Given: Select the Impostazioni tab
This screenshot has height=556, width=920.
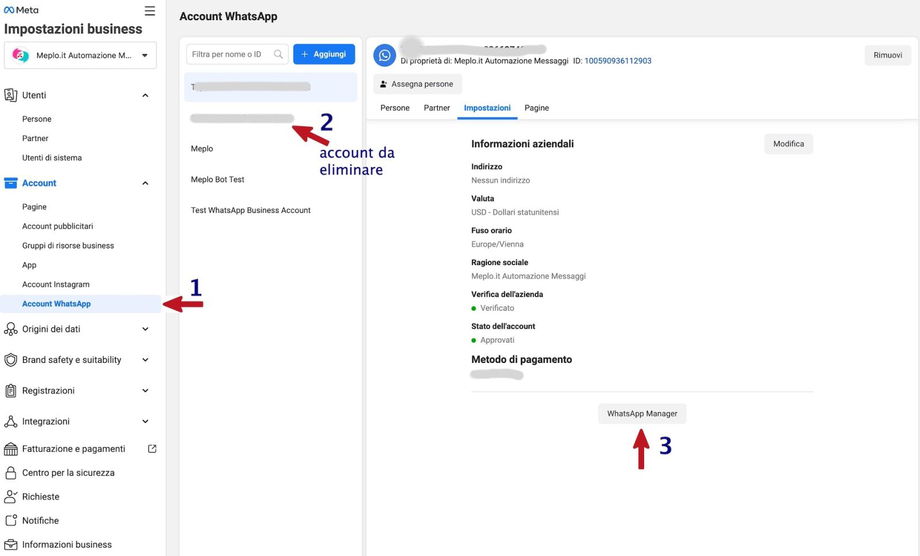Looking at the screenshot, I should 487,108.
